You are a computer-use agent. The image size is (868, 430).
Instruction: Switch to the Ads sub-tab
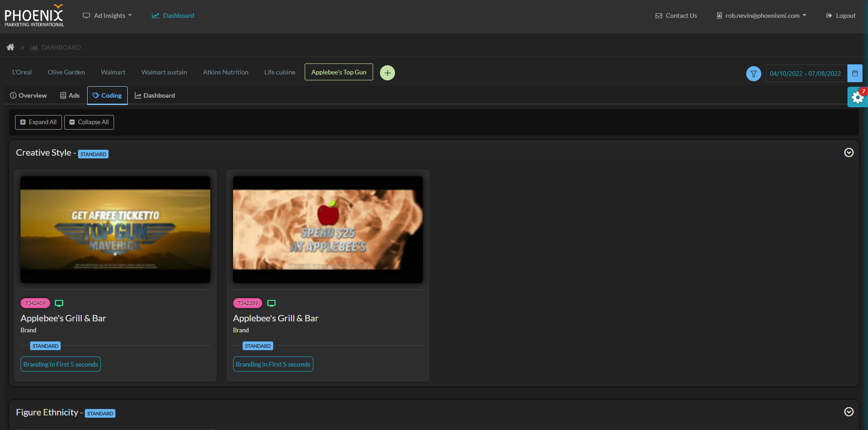click(70, 95)
